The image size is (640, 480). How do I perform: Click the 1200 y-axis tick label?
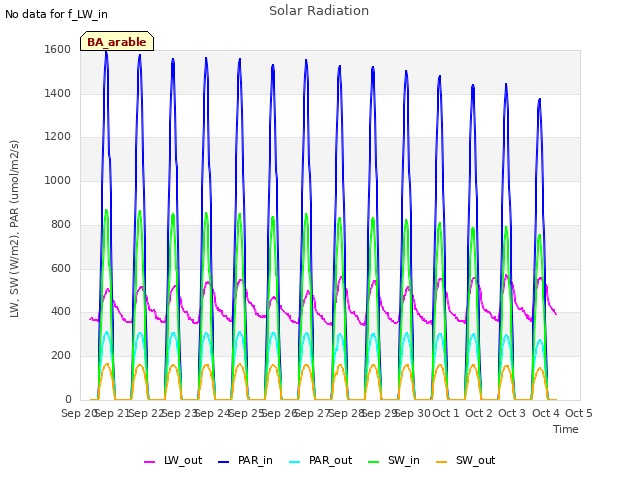click(x=58, y=137)
